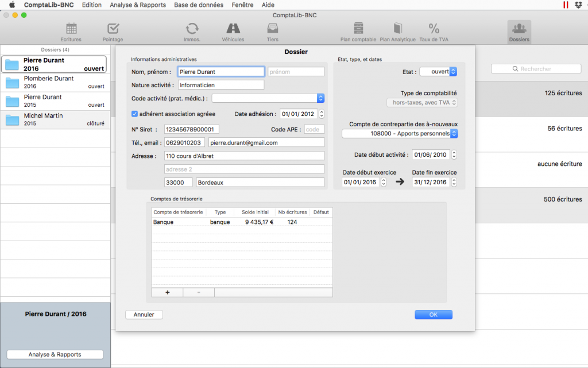The image size is (588, 368).
Task: Open the Analyse & Rapports menu
Action: (x=138, y=5)
